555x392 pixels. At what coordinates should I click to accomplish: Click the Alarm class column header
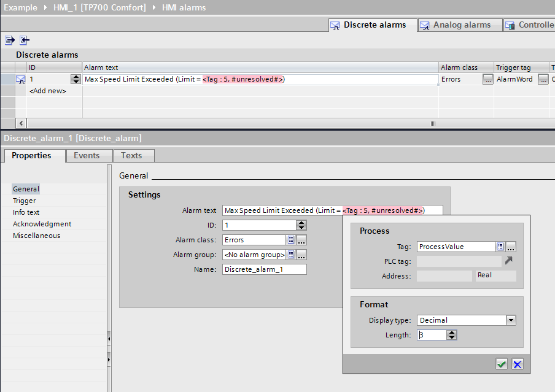(466, 67)
